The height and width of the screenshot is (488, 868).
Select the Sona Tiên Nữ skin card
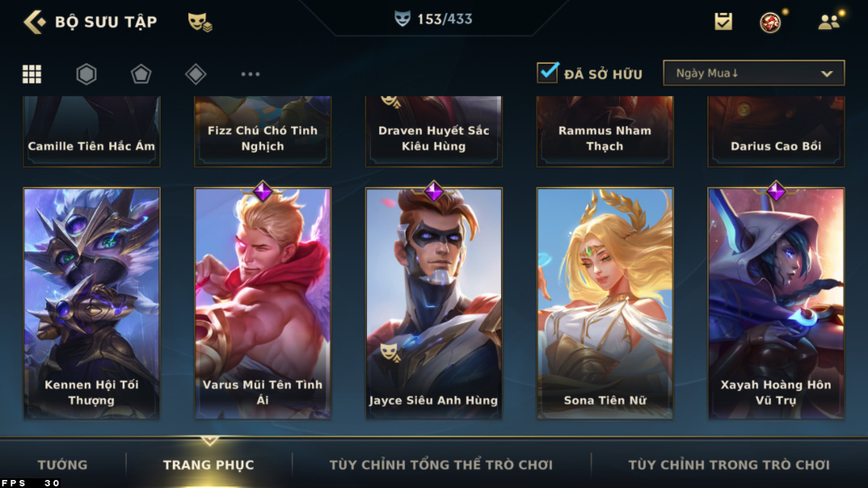[x=605, y=303]
